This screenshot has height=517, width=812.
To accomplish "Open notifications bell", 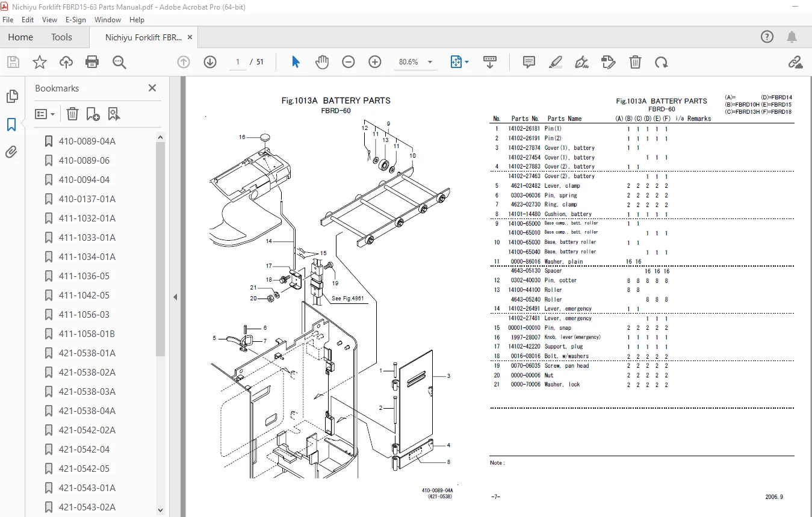I will [792, 37].
